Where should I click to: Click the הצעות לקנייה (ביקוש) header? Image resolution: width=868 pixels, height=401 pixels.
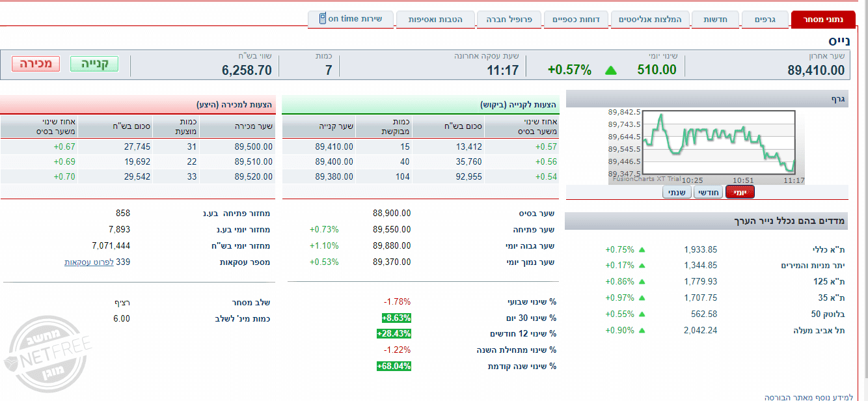point(518,105)
